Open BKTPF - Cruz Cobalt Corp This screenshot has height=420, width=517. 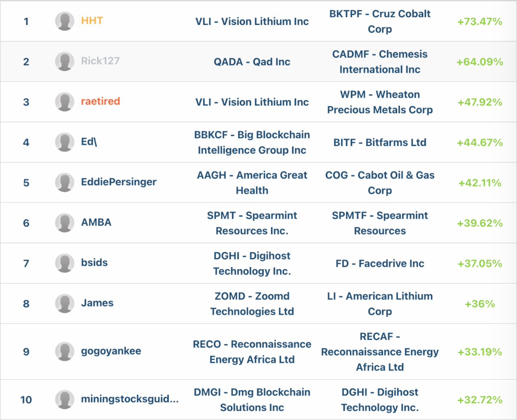pyautogui.click(x=380, y=21)
